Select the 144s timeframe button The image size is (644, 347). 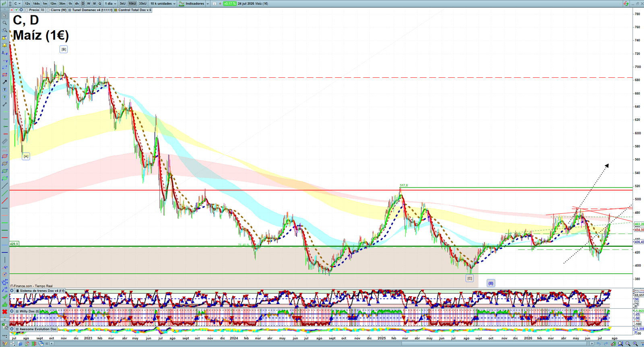[x=36, y=4]
